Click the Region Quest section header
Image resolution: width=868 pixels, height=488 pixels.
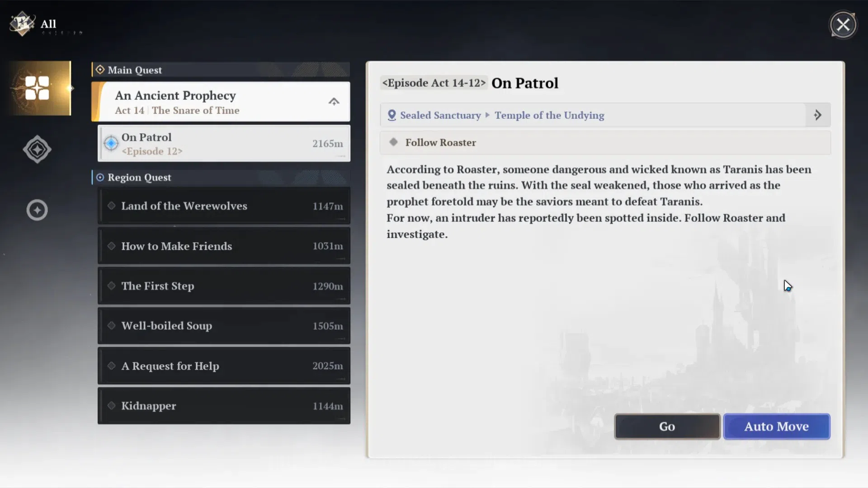[x=221, y=178]
